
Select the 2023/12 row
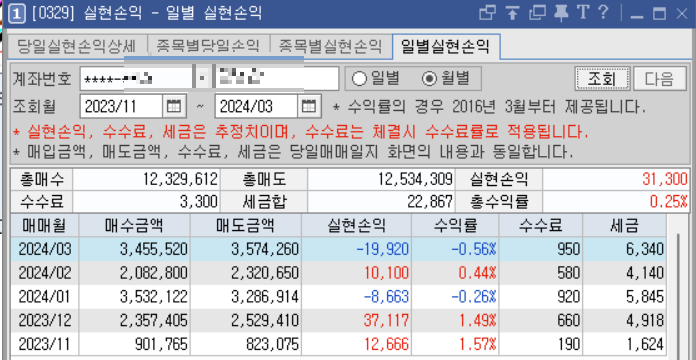click(338, 320)
